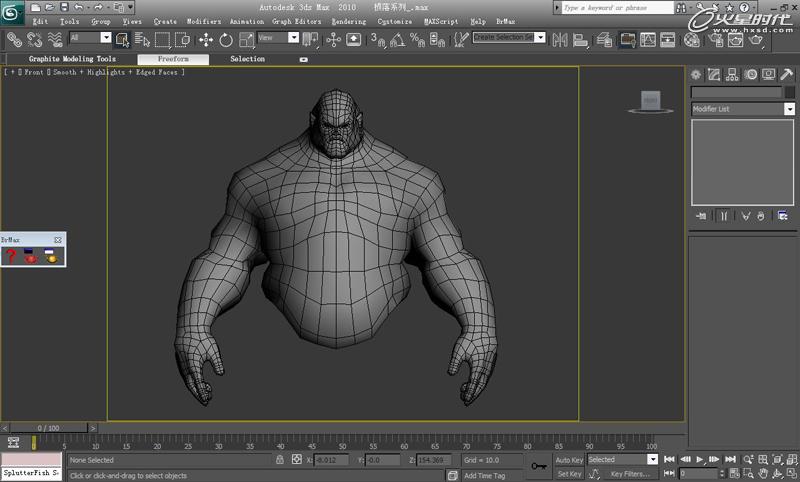Click the Configure Modifier Sets icon
The image size is (800, 482).
(x=782, y=215)
